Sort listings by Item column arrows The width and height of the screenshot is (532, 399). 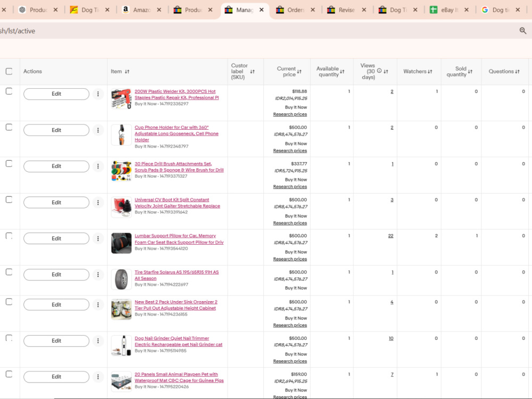pos(127,72)
